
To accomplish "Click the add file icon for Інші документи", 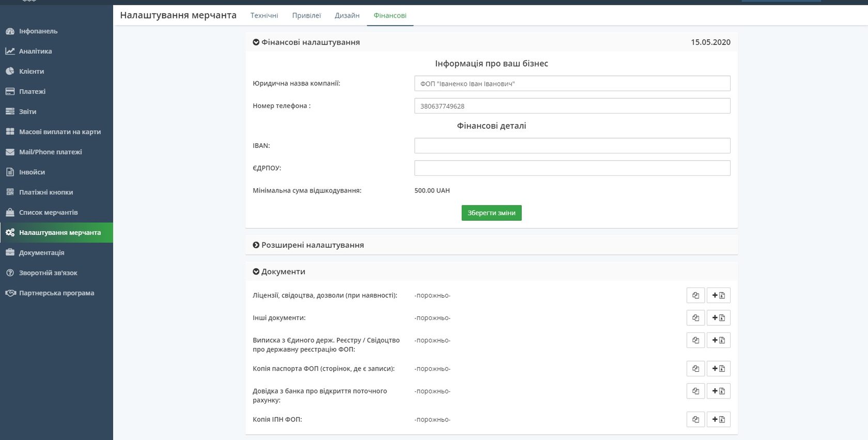I will click(x=718, y=318).
